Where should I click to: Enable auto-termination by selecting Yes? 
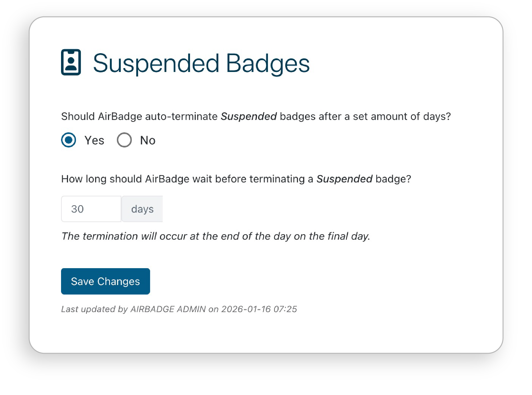[68, 140]
